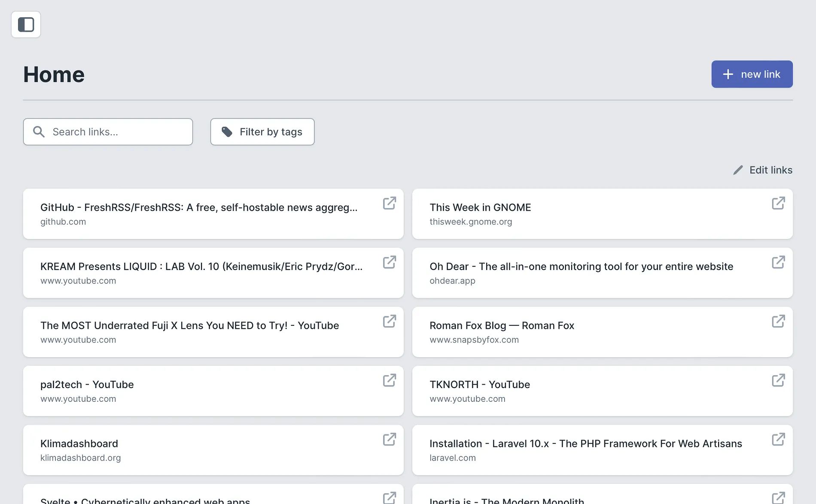The image size is (816, 504).
Task: Click the new link button
Action: pyautogui.click(x=752, y=74)
